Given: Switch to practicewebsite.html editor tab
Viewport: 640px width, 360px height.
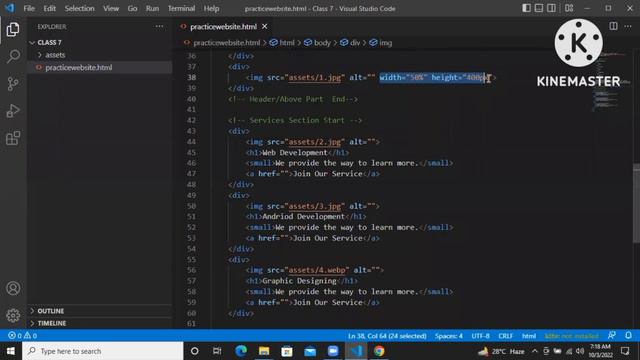Looking at the screenshot, I should (x=224, y=27).
